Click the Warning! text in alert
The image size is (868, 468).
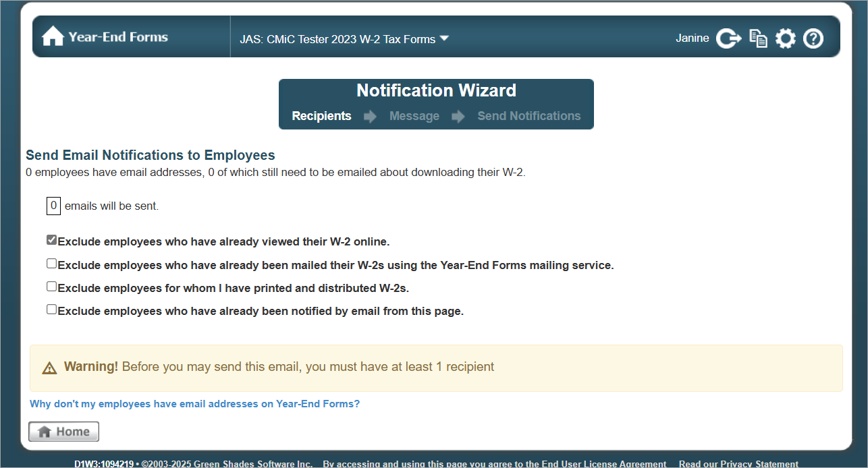[91, 367]
